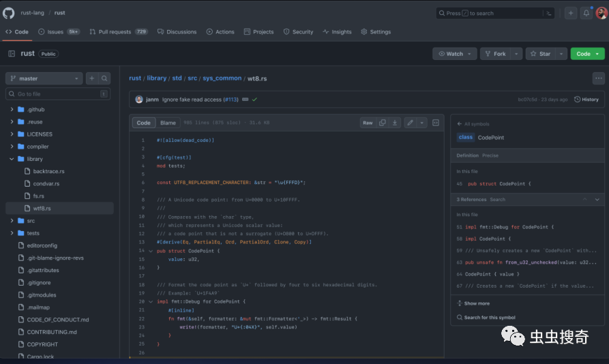The image size is (609, 364).
Task: Select the Code file view
Action: (x=144, y=123)
